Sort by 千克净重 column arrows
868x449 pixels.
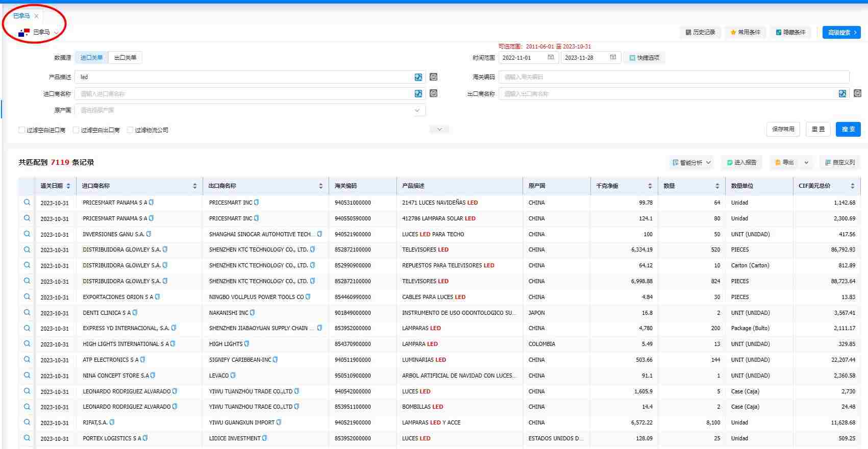(650, 186)
